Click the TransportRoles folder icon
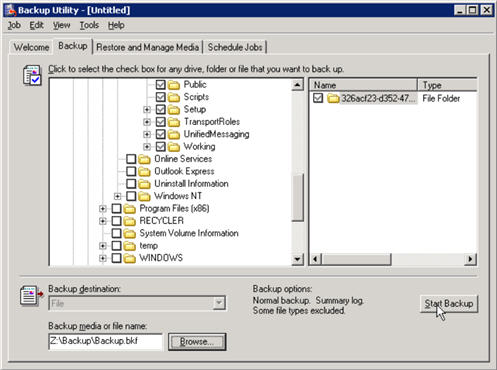The width and height of the screenshot is (497, 370). [174, 122]
